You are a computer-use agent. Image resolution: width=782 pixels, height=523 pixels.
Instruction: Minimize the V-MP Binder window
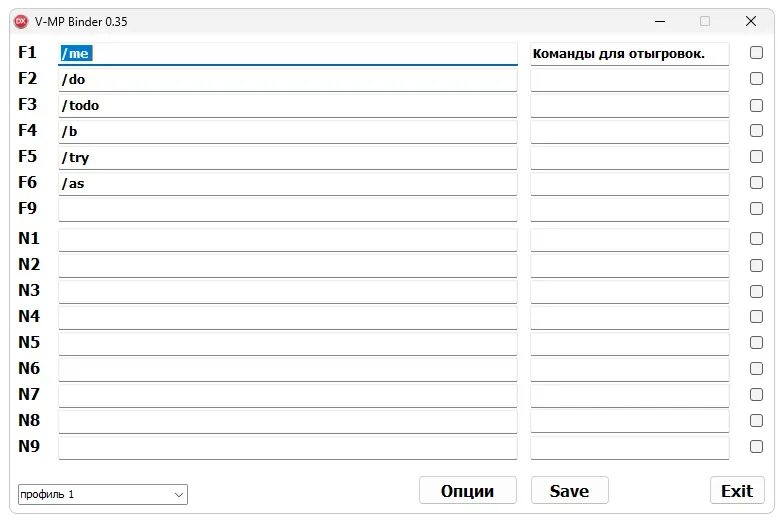[x=659, y=21]
